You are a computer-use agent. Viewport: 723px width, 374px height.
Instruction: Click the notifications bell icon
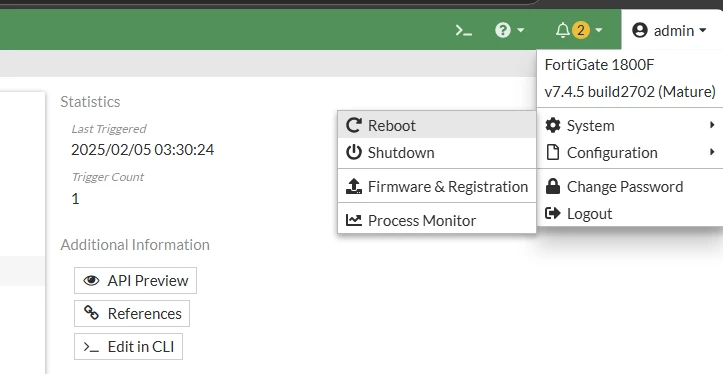pyautogui.click(x=563, y=30)
